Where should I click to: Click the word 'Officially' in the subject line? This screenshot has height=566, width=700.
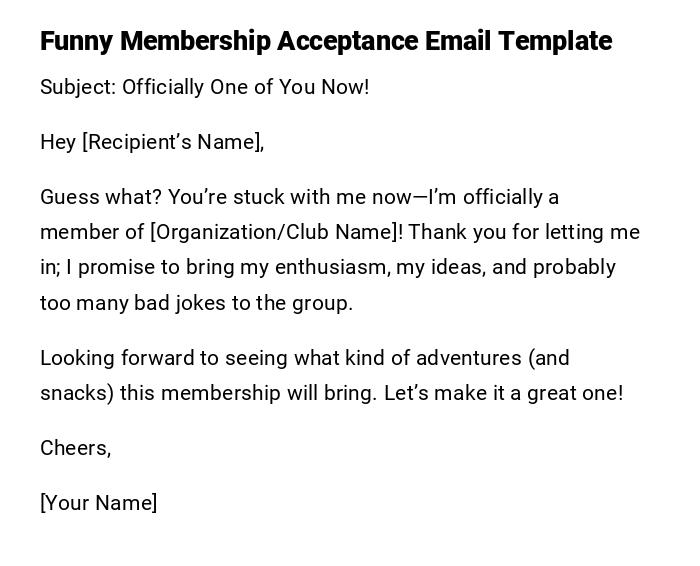click(x=163, y=87)
